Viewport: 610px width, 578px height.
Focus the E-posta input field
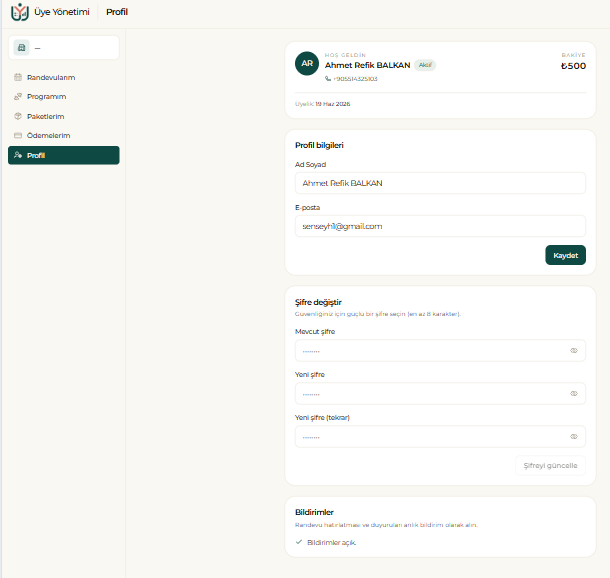[440, 226]
